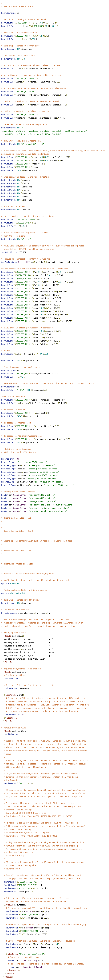Viewport: 109px width, 980px height.
Task: Click the '<IfModule mod_expires.c>' opening tag
Action: [14, 672]
